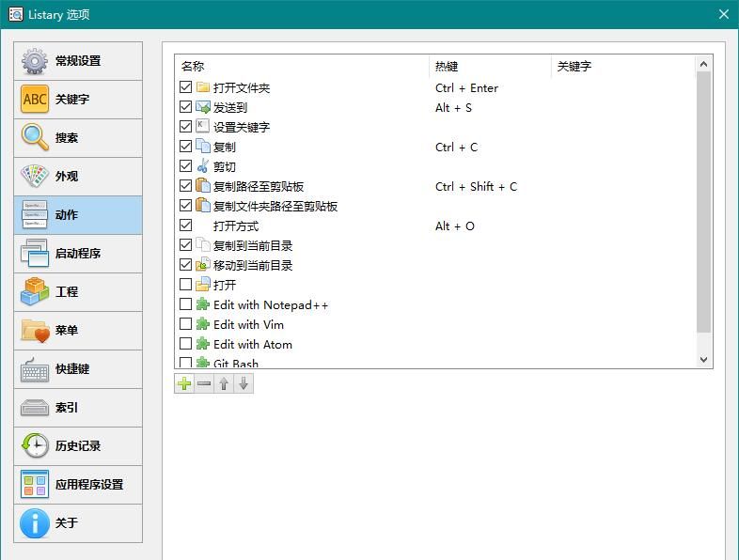Click the Ctrl + Shift + C hotkey

point(476,186)
